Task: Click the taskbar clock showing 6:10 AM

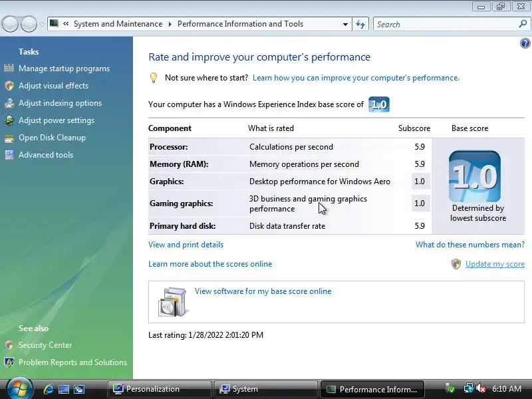Action: click(507, 388)
